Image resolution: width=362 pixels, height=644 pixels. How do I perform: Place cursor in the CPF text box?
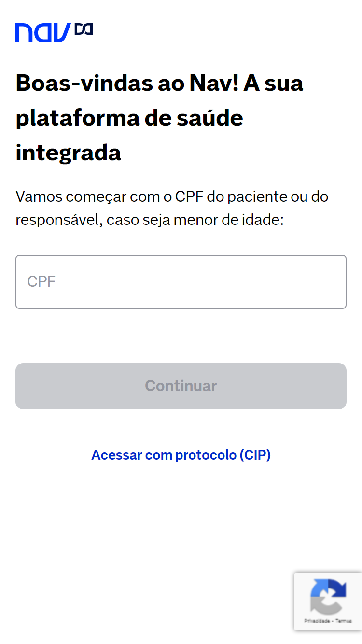181,282
